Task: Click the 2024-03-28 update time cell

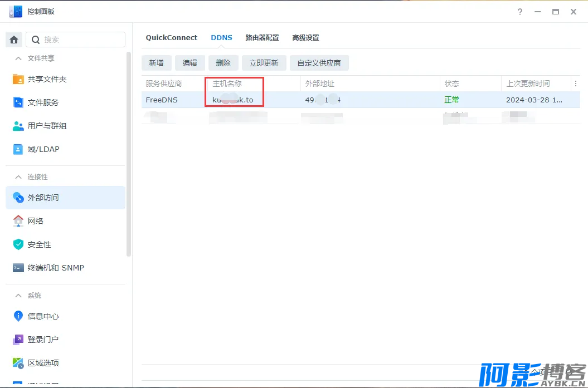Action: click(x=534, y=100)
